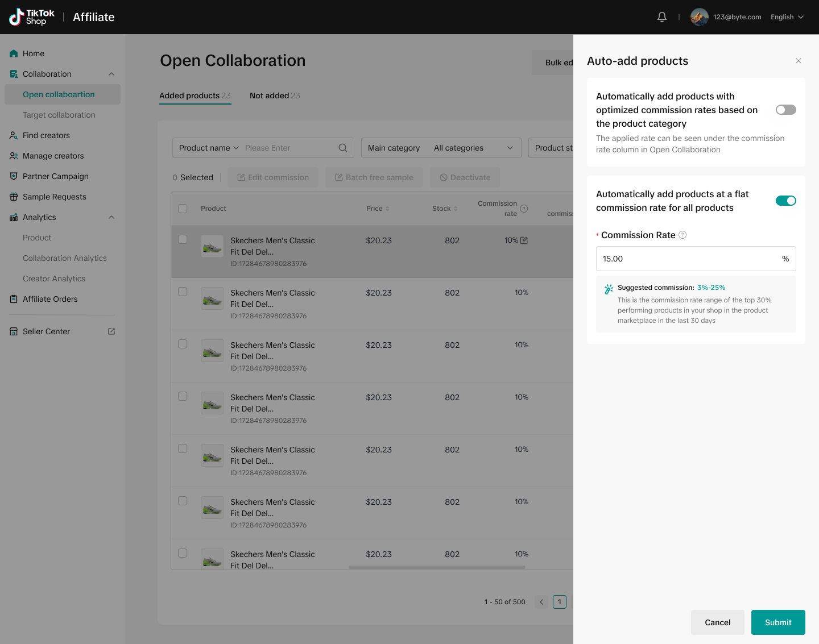Enable category-based optimized commission toggle
The width and height of the screenshot is (819, 644).
tap(785, 110)
